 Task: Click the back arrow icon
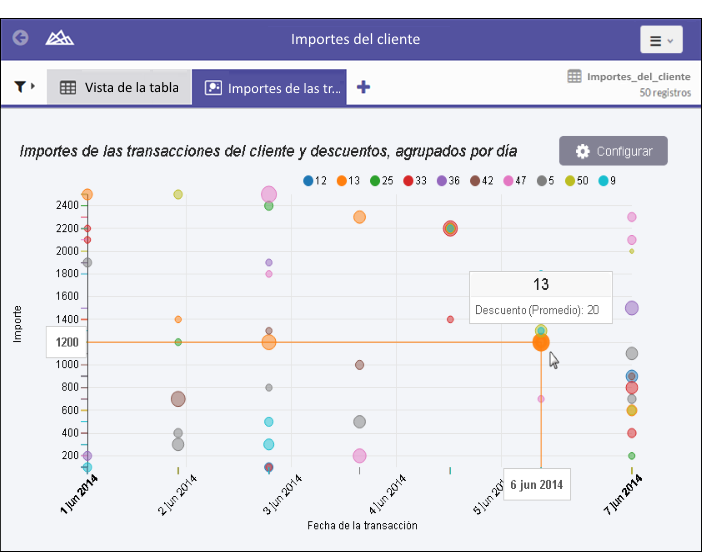(x=21, y=38)
